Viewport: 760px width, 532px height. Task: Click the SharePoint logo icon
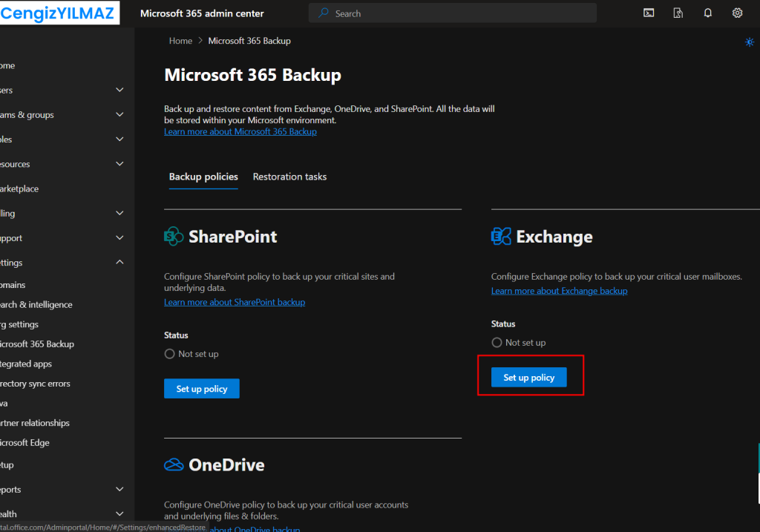(x=174, y=237)
